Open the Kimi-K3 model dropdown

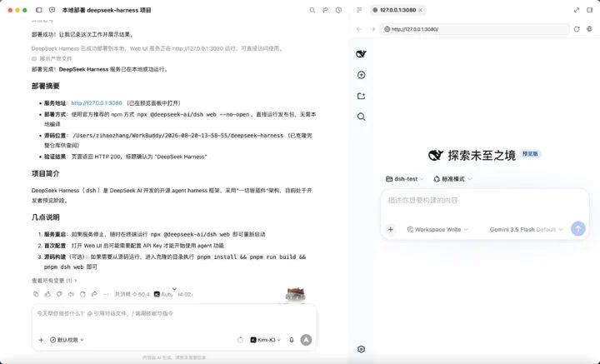pos(266,340)
